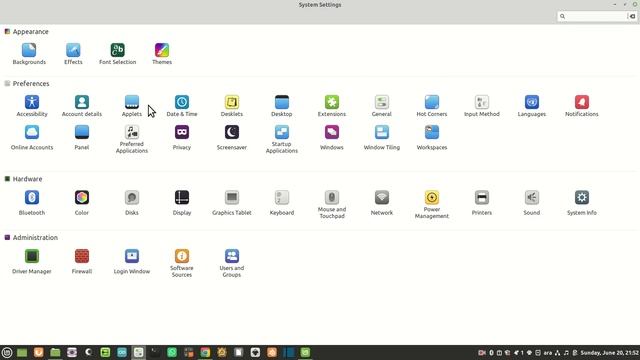Open Disks utility
The image size is (640, 360).
pos(132,202)
